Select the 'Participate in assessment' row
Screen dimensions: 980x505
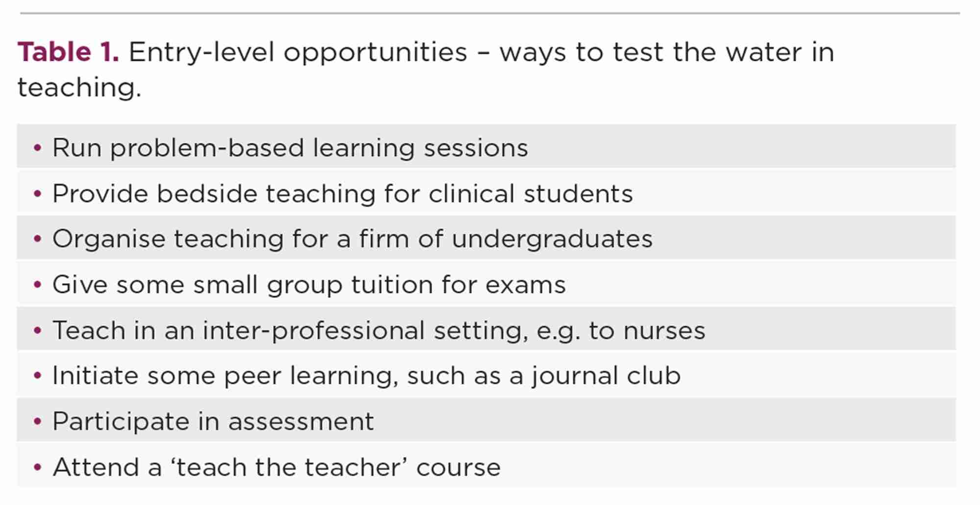[x=486, y=420]
